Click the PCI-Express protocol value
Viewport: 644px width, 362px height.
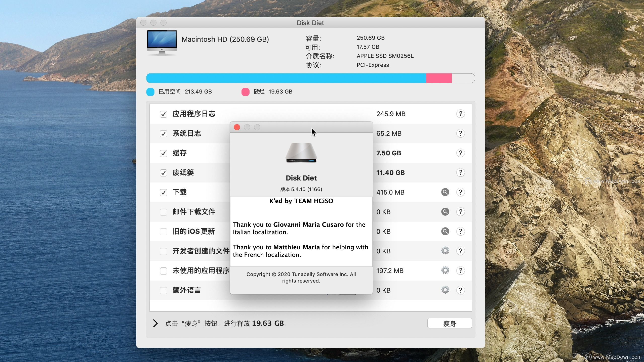pyautogui.click(x=373, y=65)
